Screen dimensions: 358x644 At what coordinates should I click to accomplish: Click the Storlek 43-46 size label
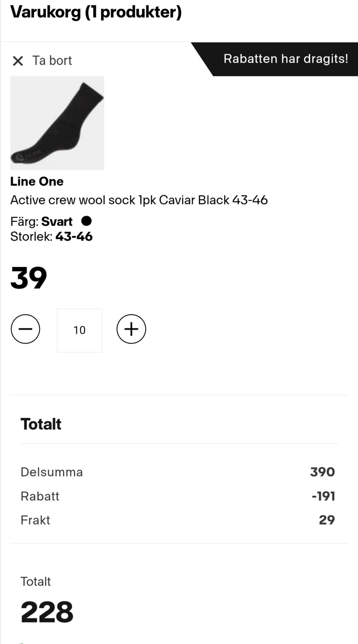tap(51, 237)
